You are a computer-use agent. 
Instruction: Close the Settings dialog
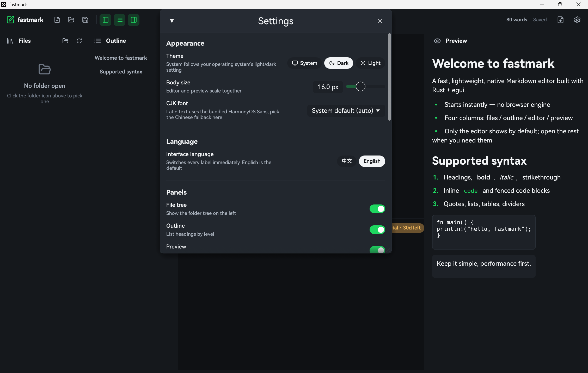380,21
